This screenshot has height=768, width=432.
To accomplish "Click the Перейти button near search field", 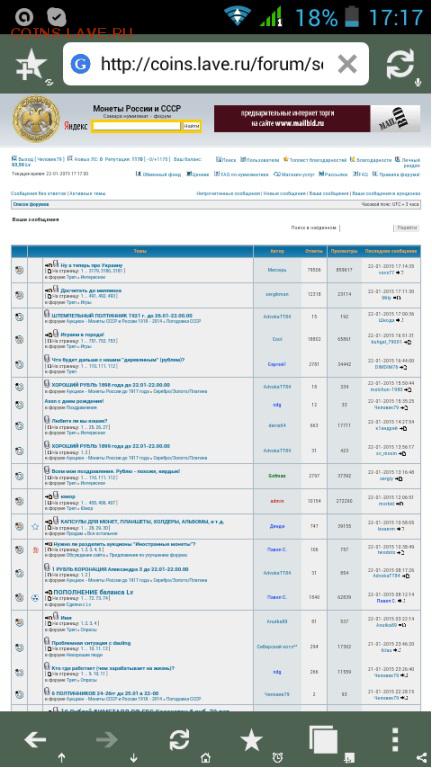I will coord(407,228).
